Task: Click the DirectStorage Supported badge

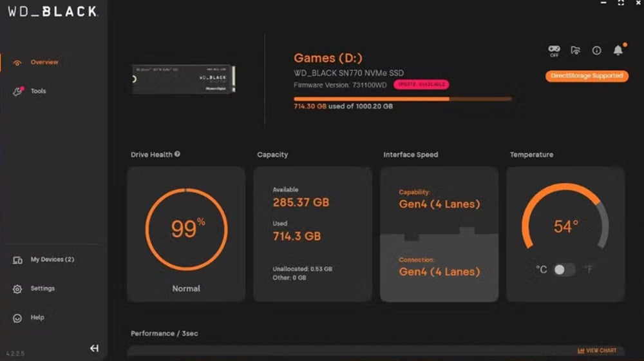Action: tap(587, 76)
